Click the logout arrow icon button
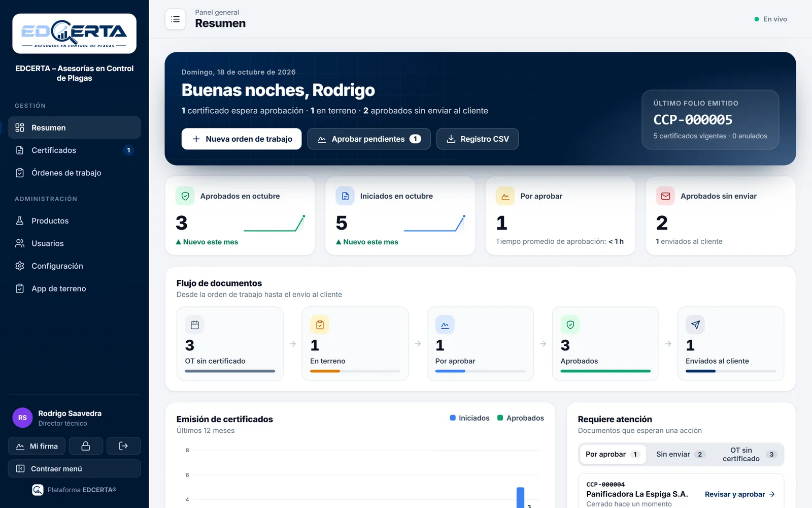This screenshot has width=812, height=508. [123, 446]
